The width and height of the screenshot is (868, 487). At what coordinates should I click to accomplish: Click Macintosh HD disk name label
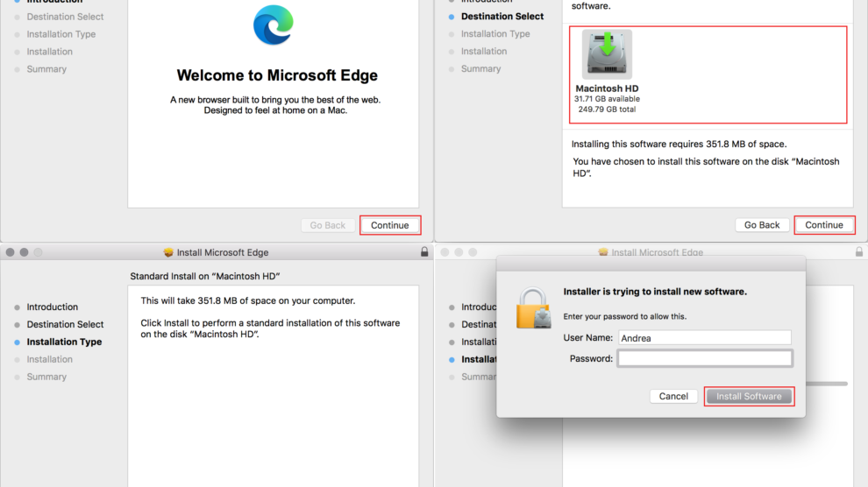pyautogui.click(x=607, y=88)
